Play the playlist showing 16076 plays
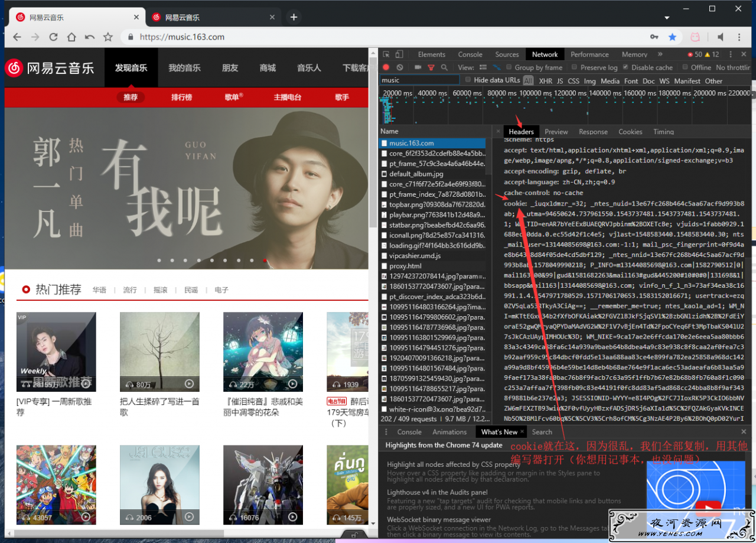756x543 pixels. (x=292, y=518)
